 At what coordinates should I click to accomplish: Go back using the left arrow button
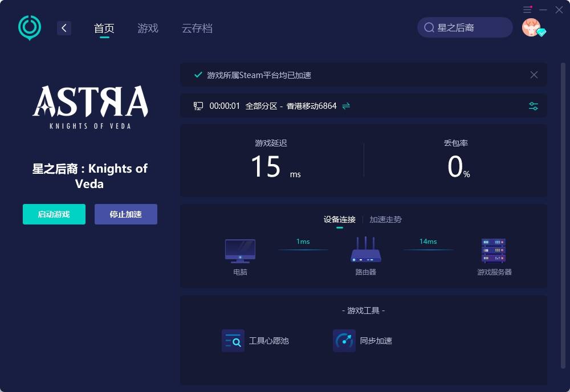coord(64,28)
